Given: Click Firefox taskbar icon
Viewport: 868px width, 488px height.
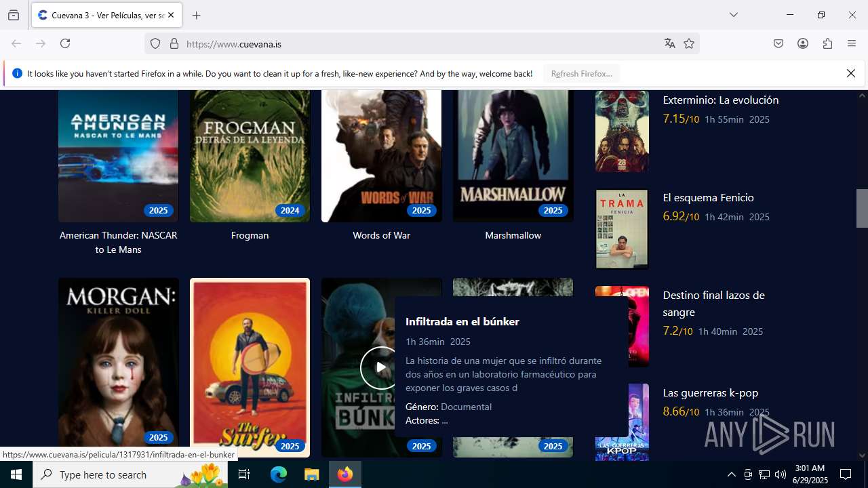Looking at the screenshot, I should pos(345,474).
